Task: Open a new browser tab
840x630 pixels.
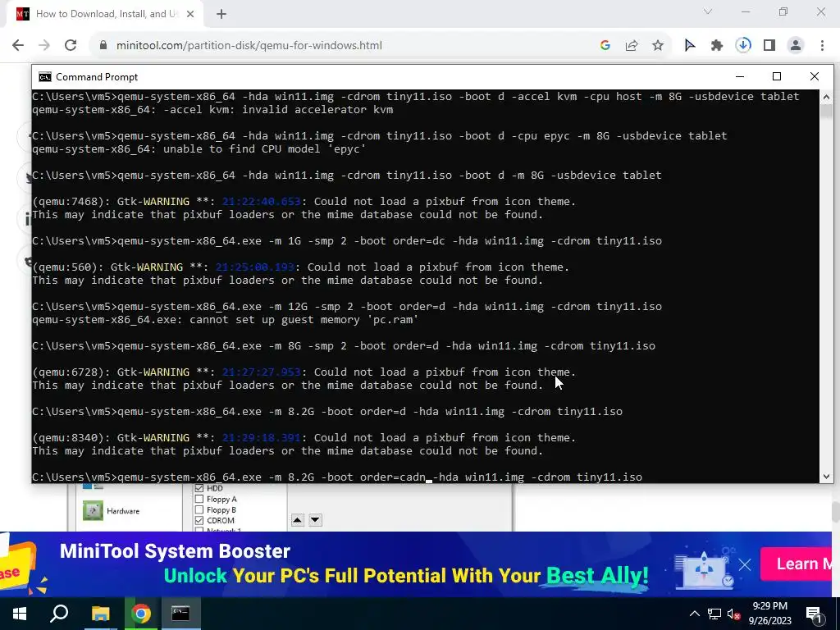Action: click(x=221, y=15)
